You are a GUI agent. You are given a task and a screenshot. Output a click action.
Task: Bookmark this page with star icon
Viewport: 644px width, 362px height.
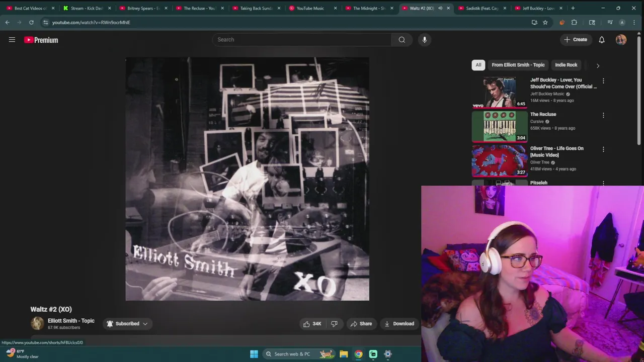pyautogui.click(x=545, y=22)
